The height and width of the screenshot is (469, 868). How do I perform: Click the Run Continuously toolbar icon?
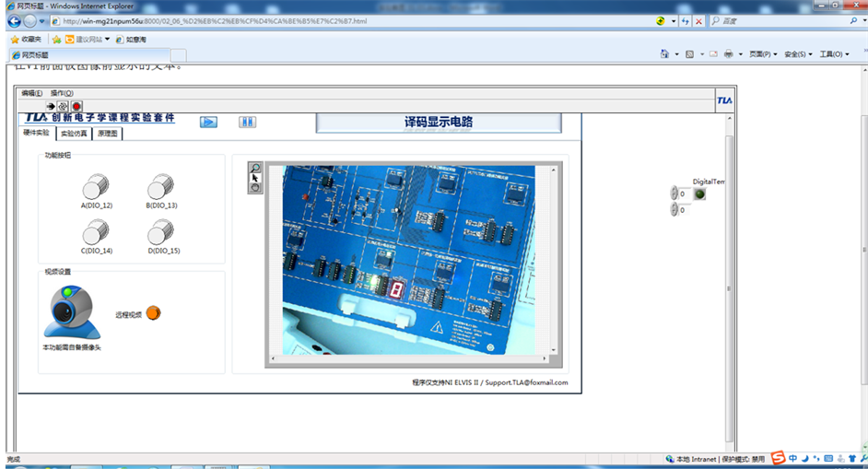point(64,106)
